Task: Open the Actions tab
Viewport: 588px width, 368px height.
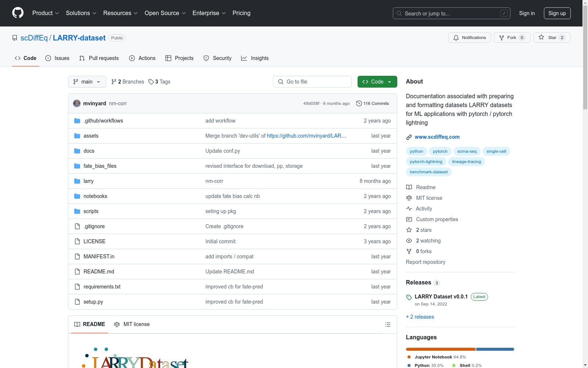Action: (142, 58)
